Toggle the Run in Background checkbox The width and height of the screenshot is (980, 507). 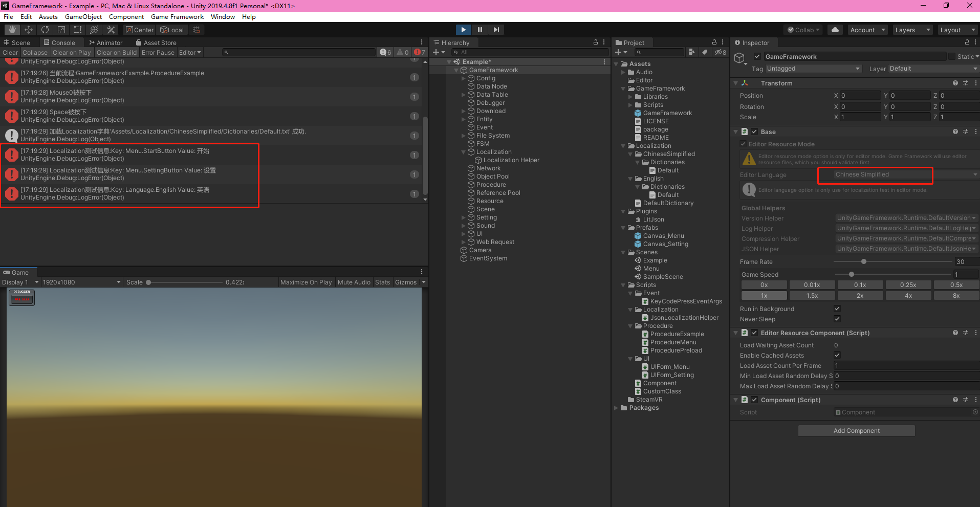click(x=837, y=308)
